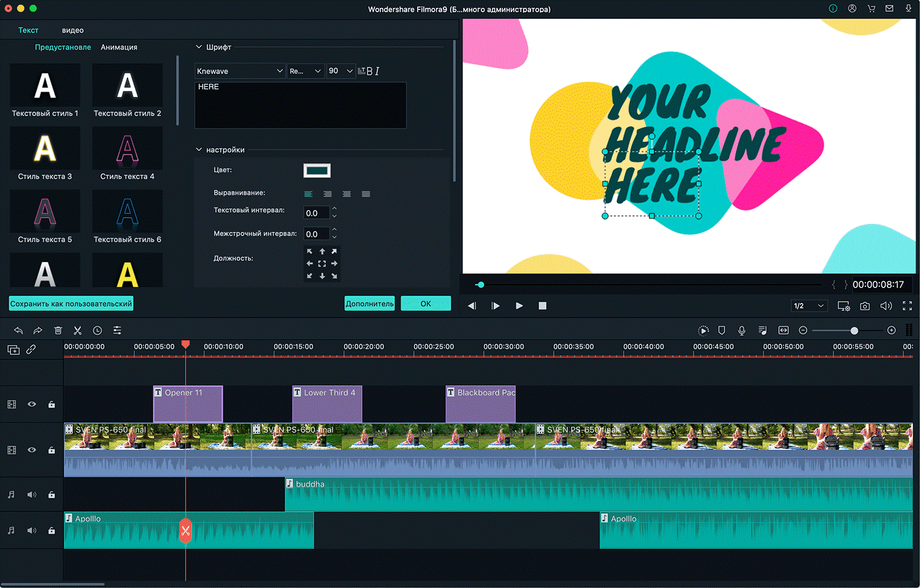Split the clip with the scissors tool

(x=78, y=330)
